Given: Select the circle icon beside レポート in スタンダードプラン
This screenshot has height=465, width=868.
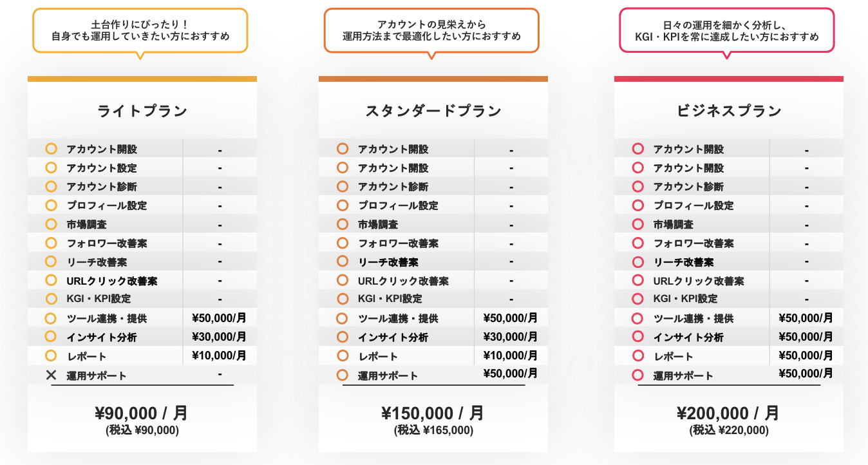Looking at the screenshot, I should pyautogui.click(x=343, y=356).
